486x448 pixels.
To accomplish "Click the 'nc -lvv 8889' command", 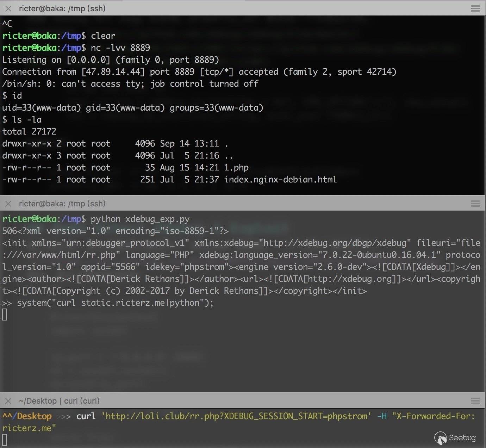I will pos(120,48).
